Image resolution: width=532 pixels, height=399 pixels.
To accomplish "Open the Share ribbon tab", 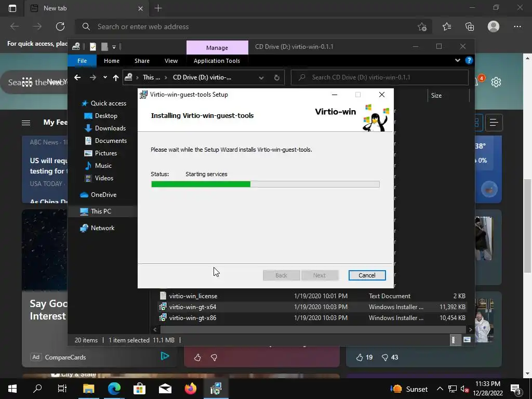I will pyautogui.click(x=142, y=61).
